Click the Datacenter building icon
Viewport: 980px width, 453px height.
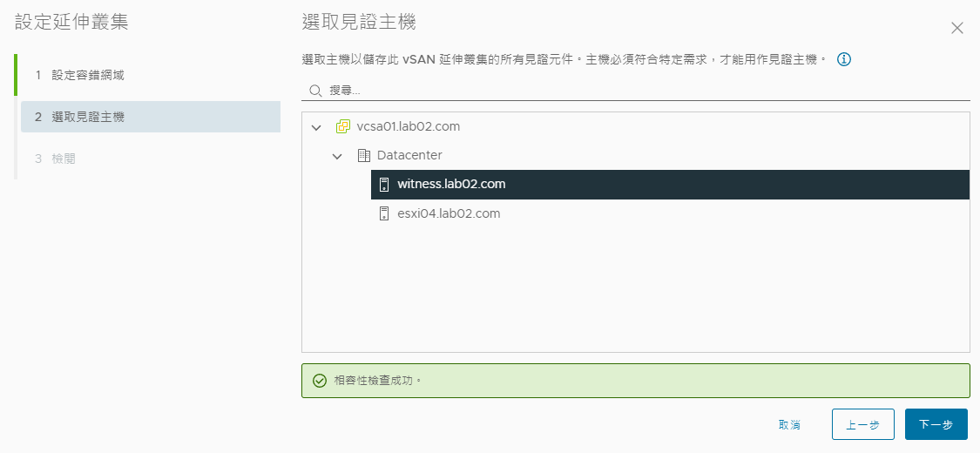pos(364,155)
